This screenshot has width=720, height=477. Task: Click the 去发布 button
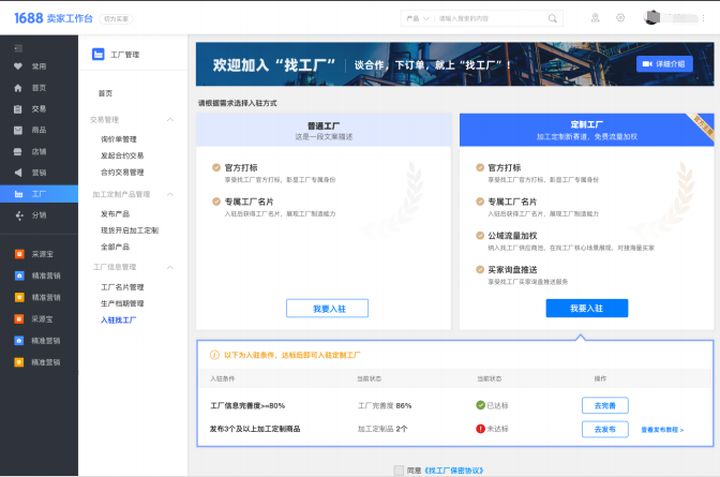(x=605, y=429)
